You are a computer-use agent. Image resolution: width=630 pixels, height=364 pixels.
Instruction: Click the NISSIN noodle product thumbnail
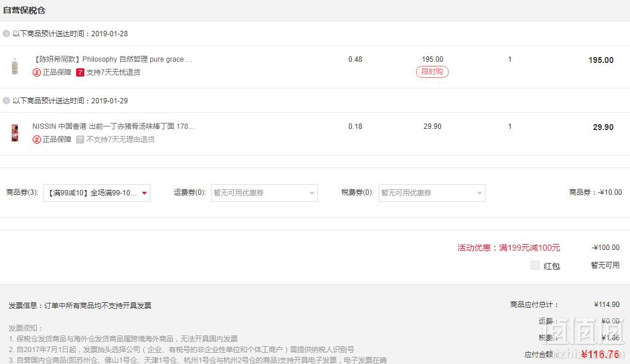point(15,133)
